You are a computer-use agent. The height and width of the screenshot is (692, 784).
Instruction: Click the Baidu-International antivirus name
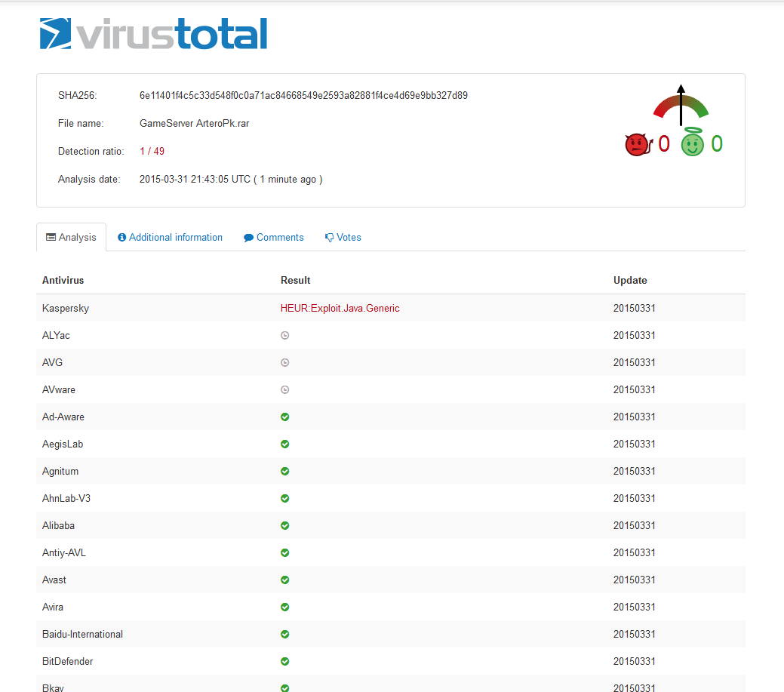pyautogui.click(x=82, y=634)
